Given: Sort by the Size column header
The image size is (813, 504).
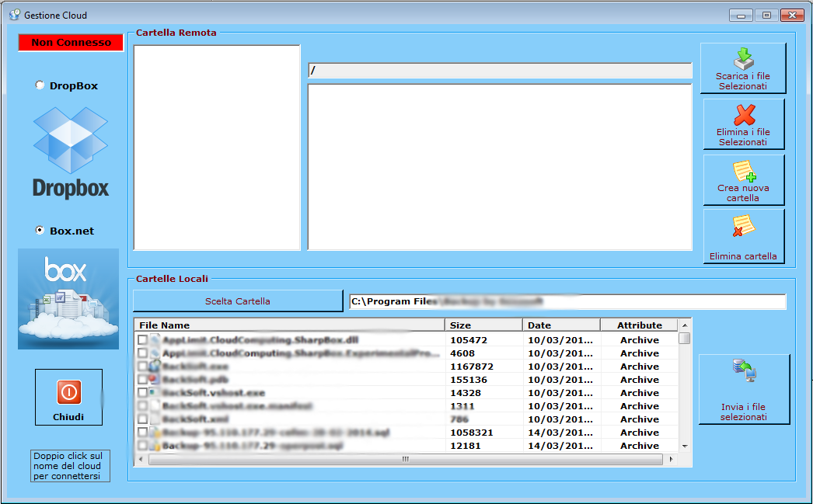Looking at the screenshot, I should 483,325.
